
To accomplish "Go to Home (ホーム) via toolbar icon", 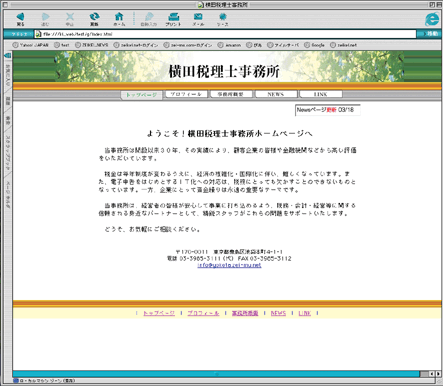I will pyautogui.click(x=119, y=17).
